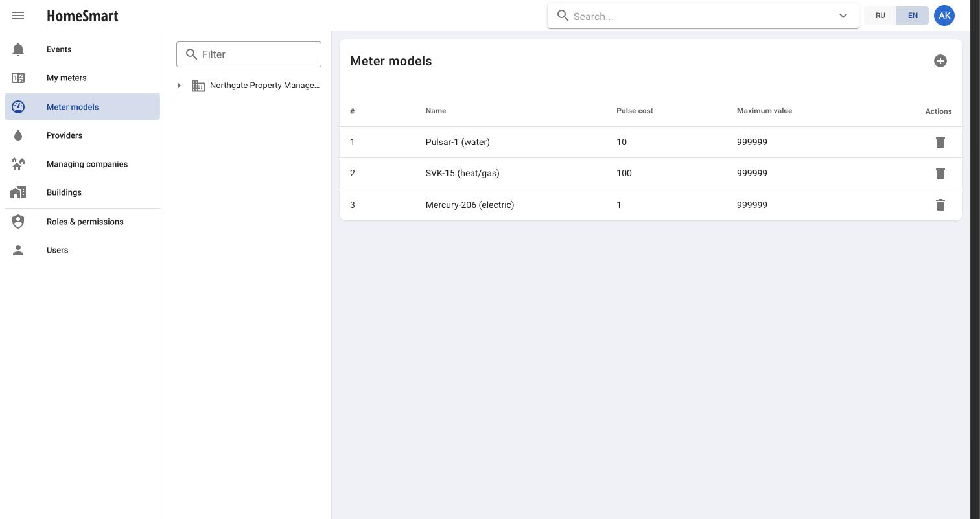The height and width of the screenshot is (519, 980).
Task: Click pulse cost value 100
Action: coord(624,173)
